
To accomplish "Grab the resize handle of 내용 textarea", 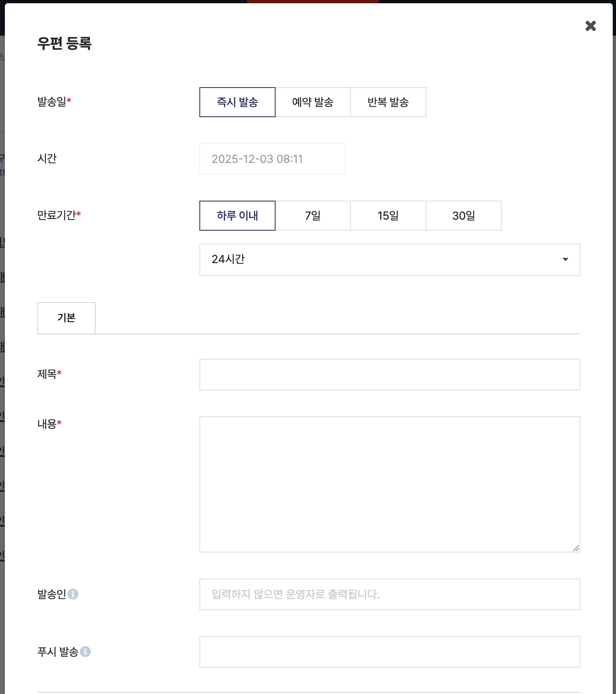I will point(576,548).
